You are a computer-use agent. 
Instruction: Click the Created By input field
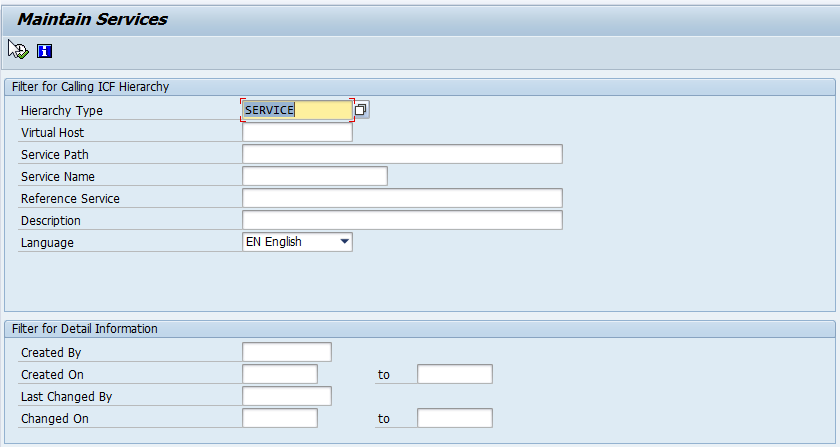(x=287, y=352)
